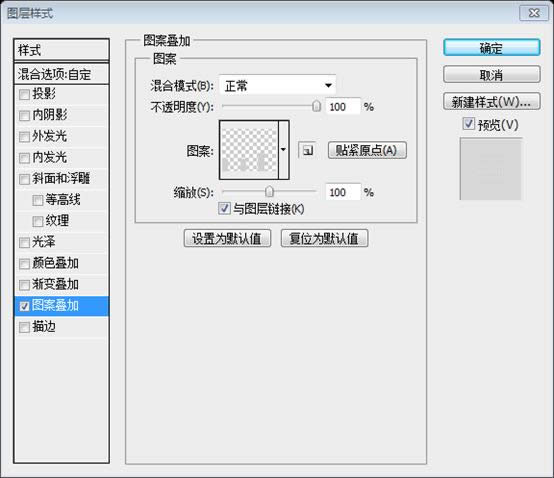Expand the pattern picker arrow
The width and height of the screenshot is (554, 478).
(284, 150)
